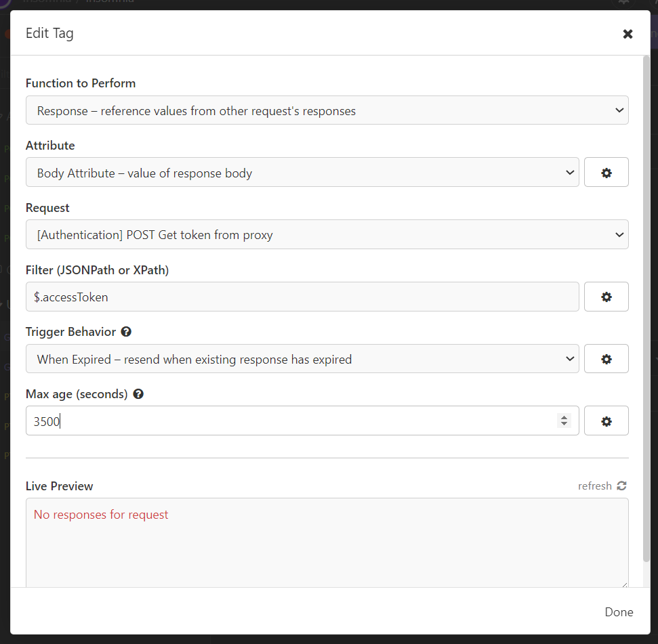Click the Live Preview text area
658x644 pixels.
coord(327,542)
